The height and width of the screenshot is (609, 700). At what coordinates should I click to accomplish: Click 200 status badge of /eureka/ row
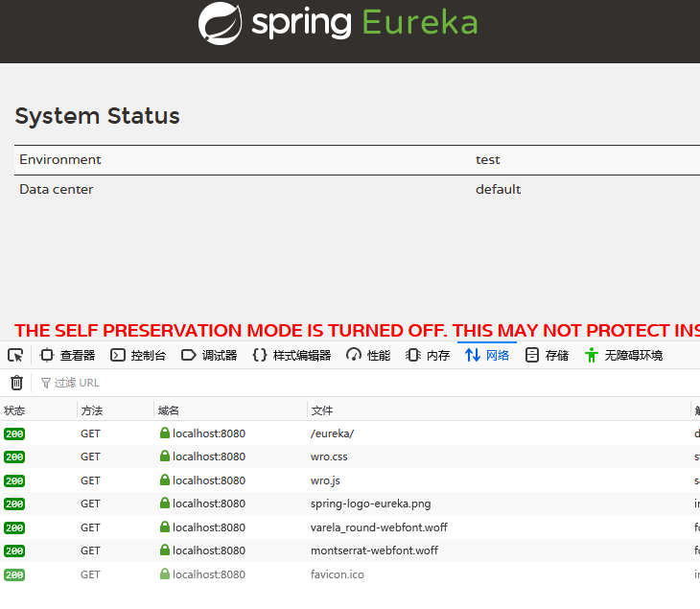tap(14, 434)
